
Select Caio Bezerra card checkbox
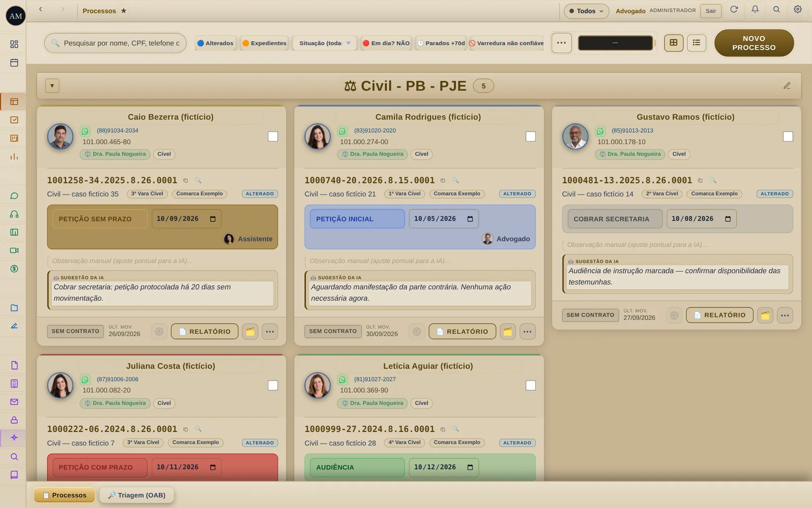(x=273, y=137)
